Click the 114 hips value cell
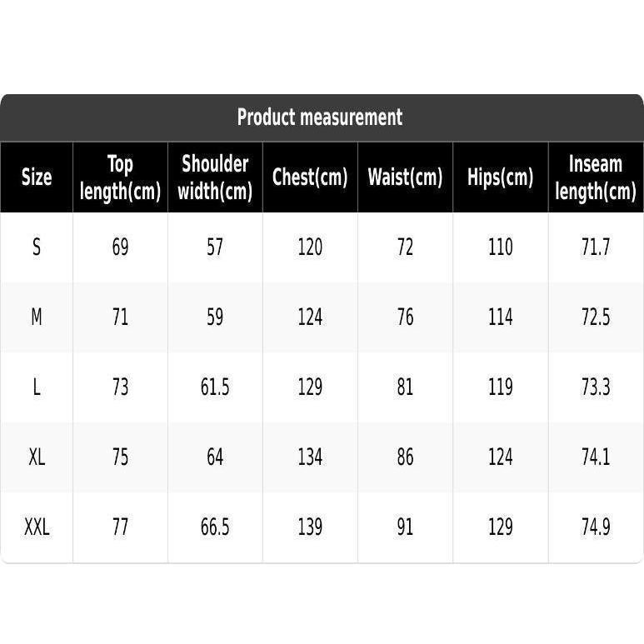Screen dimensions: 644x644 pyautogui.click(x=500, y=317)
